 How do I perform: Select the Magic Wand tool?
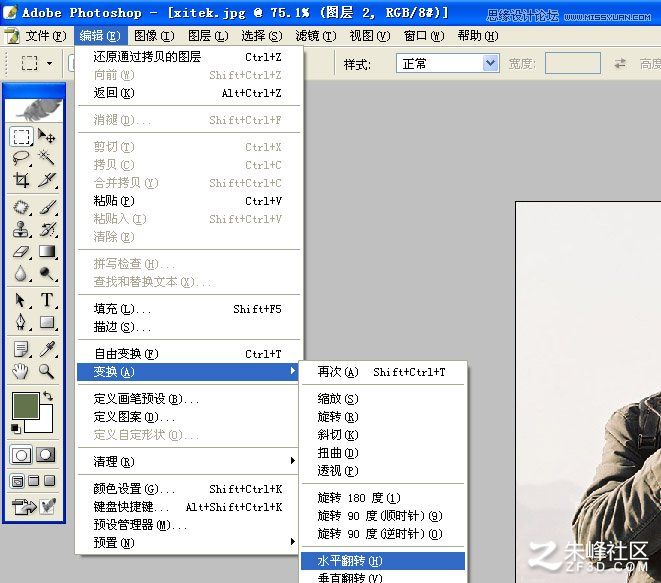(x=47, y=158)
